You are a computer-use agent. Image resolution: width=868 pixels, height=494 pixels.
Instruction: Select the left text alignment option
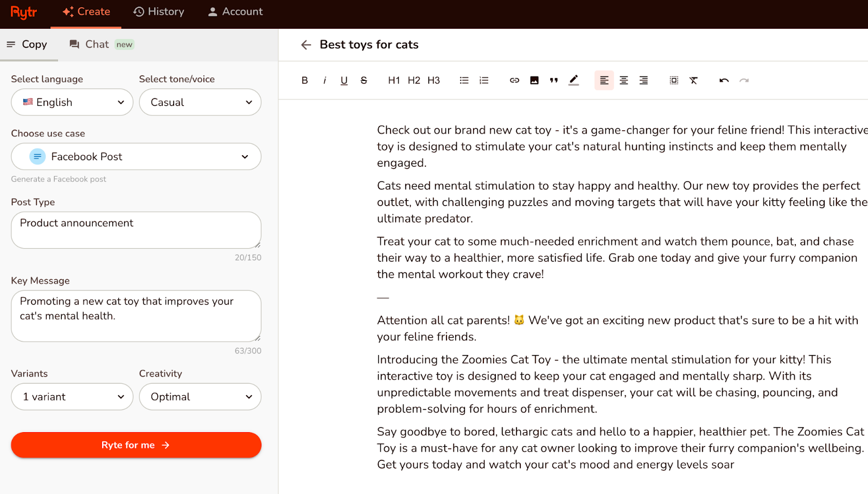click(604, 80)
